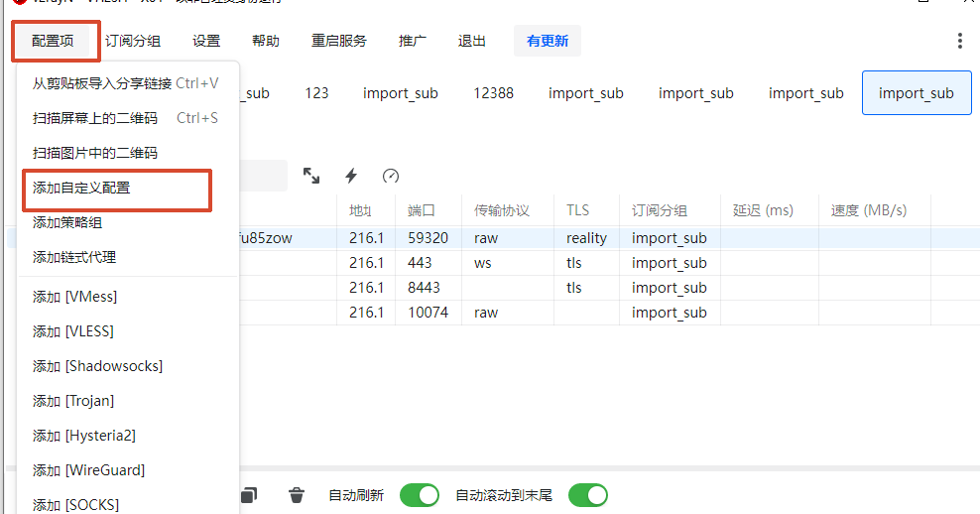Click the reality TLS cell
This screenshot has width=980, height=514.
tap(586, 238)
